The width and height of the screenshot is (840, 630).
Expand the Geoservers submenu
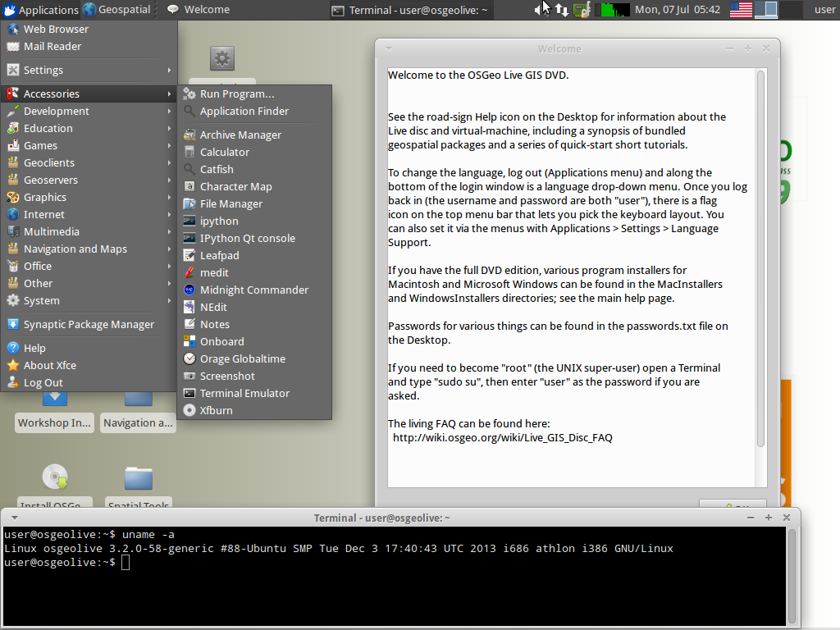pos(89,180)
